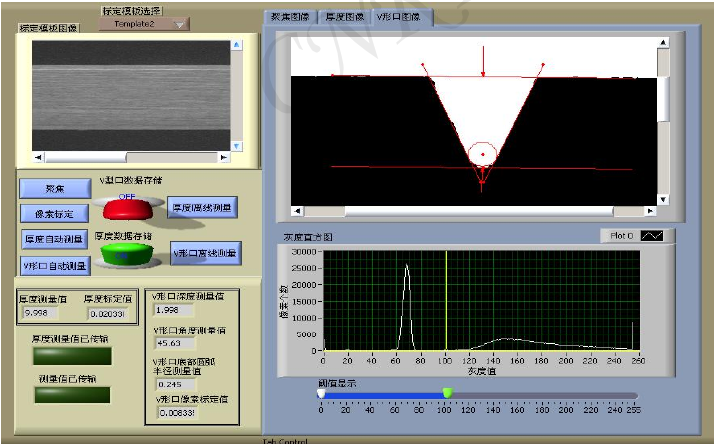Screen dimensions: 716x444
Task: Toggle the green 厚度数据存储 switch
Action: (x=127, y=254)
